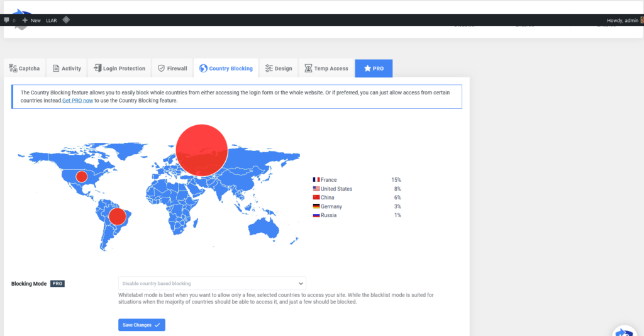The height and width of the screenshot is (336, 644).
Task: Open the New menu in admin bar
Action: (x=31, y=20)
